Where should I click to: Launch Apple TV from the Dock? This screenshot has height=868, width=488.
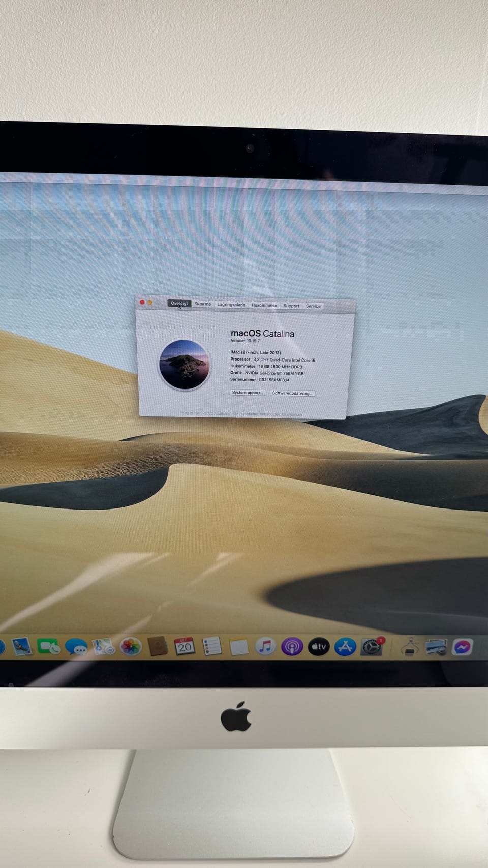[x=319, y=646]
